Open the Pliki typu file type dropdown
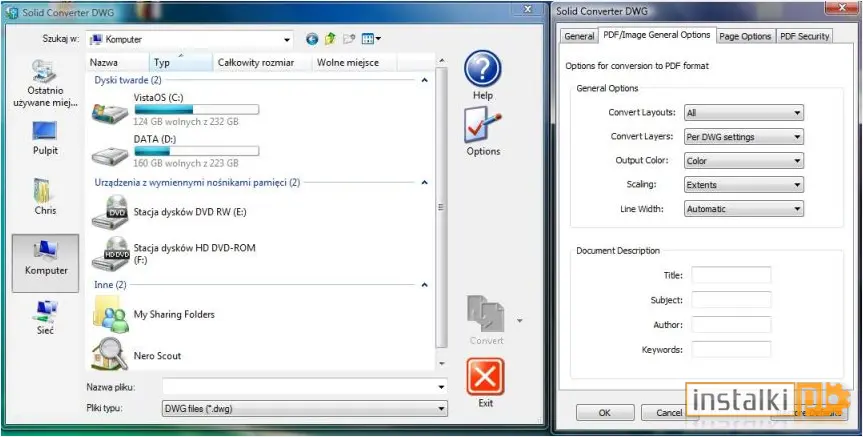 point(305,408)
